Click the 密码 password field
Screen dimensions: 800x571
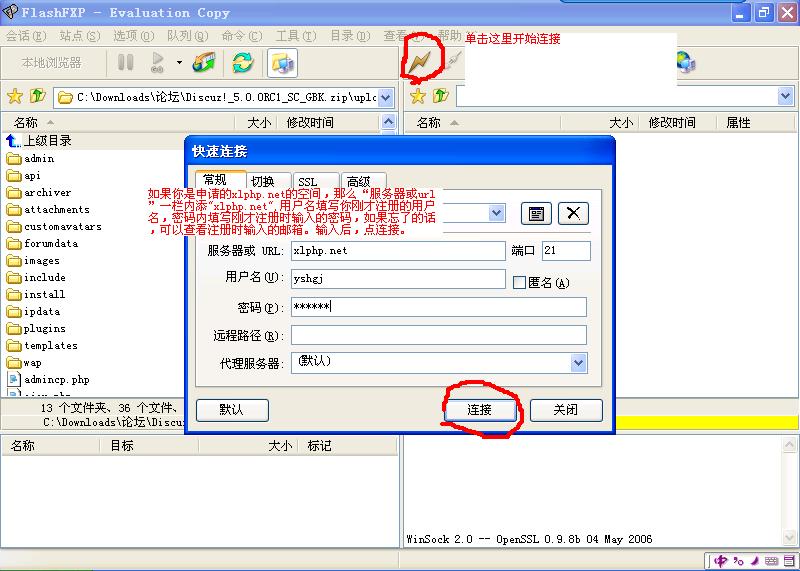point(439,307)
